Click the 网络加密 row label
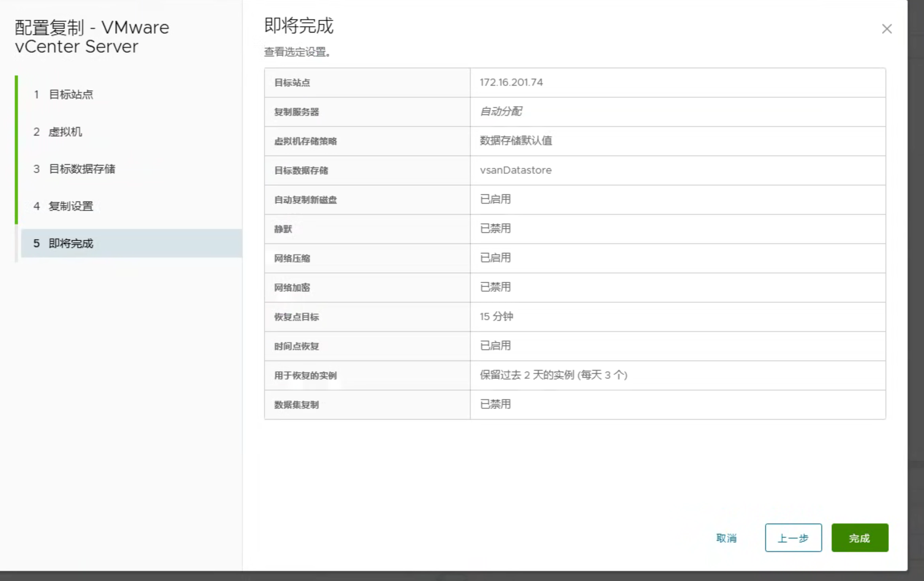The image size is (924, 581). [x=292, y=288]
